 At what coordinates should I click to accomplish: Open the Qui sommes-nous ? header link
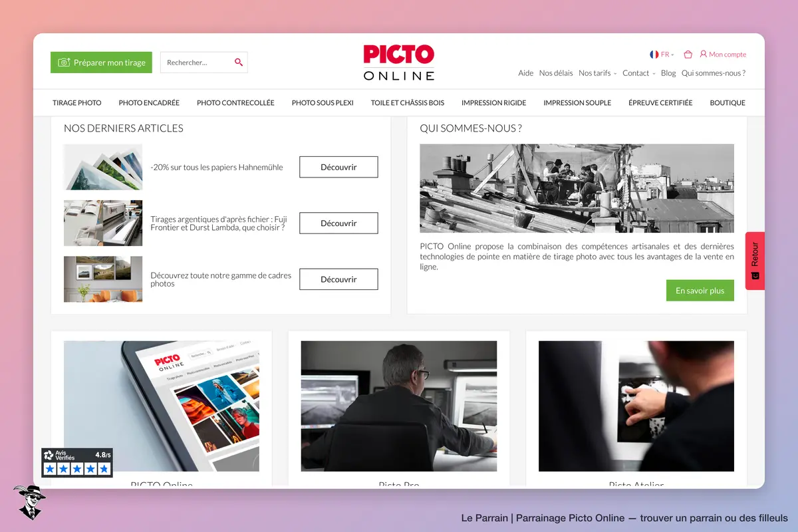pyautogui.click(x=714, y=73)
